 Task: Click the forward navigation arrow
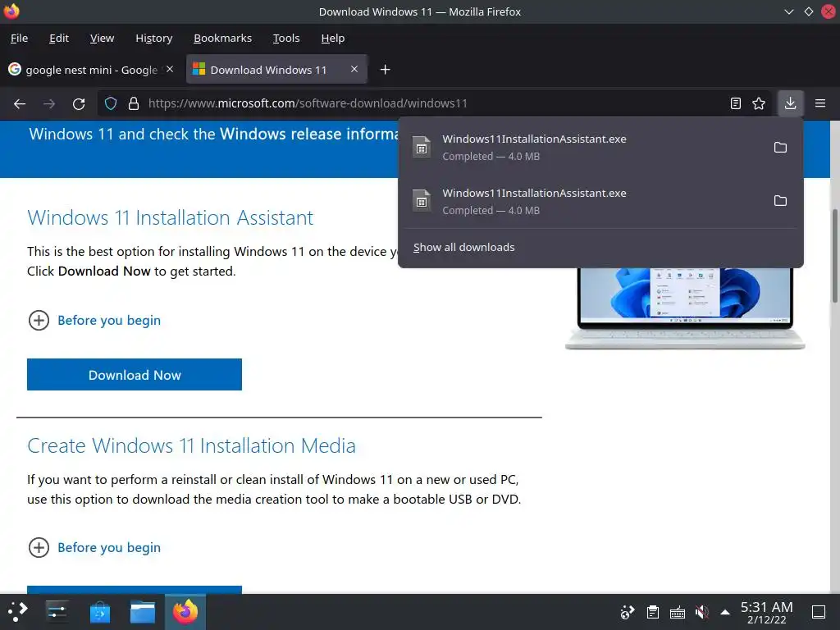49,103
